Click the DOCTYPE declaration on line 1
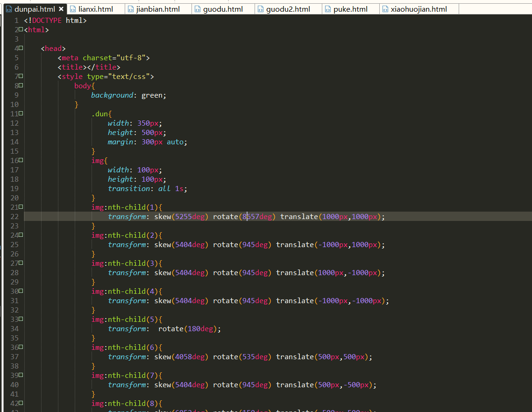 tap(55, 21)
